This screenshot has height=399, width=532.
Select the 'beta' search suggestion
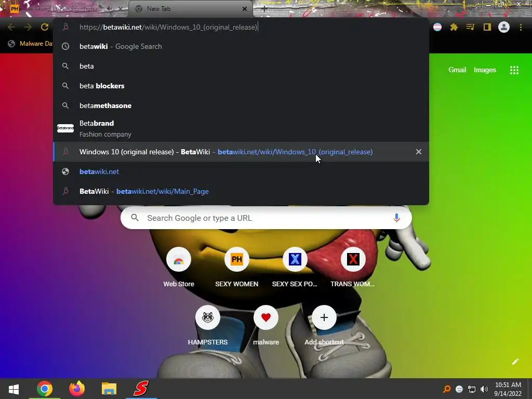pyautogui.click(x=241, y=66)
